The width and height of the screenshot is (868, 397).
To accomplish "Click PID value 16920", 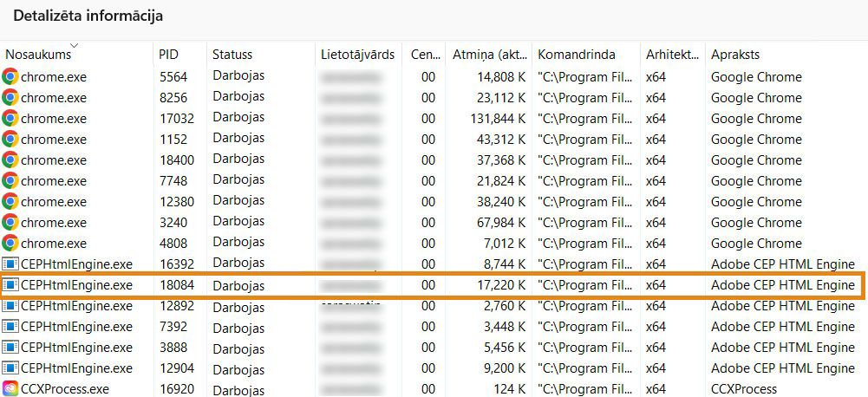I will (x=177, y=388).
